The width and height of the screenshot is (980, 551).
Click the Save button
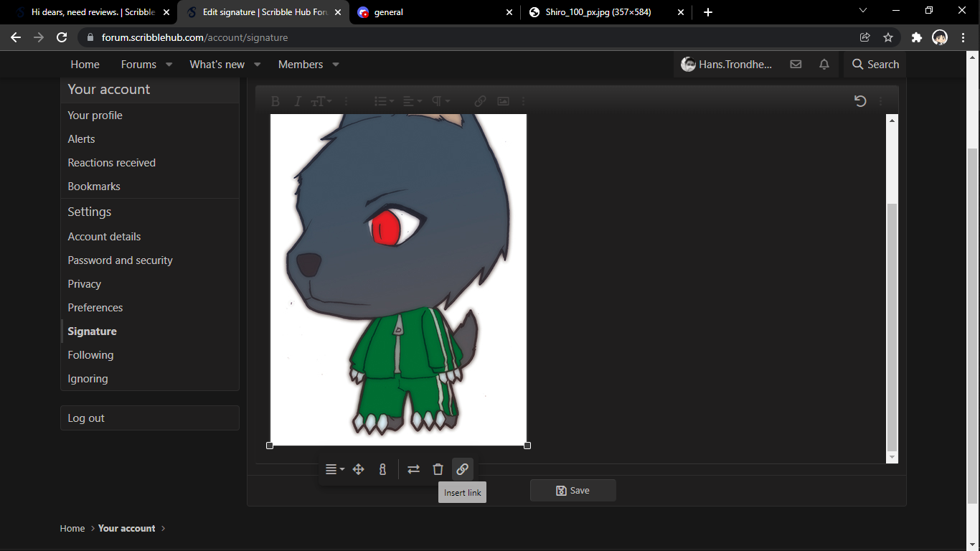tap(573, 491)
